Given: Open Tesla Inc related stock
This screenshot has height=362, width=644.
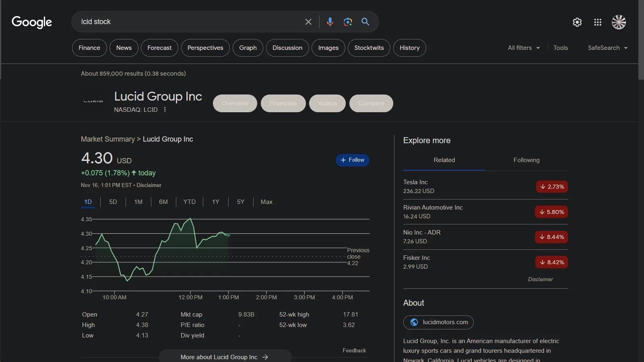Looking at the screenshot, I should pos(485,187).
